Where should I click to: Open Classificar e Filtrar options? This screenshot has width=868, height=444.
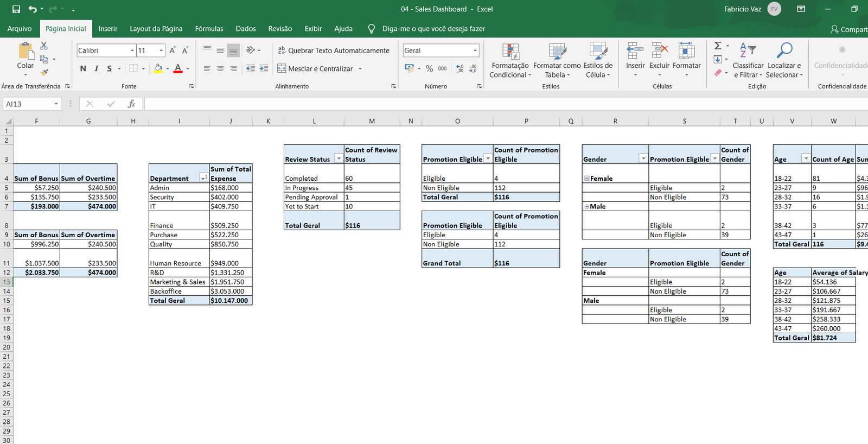coord(748,60)
